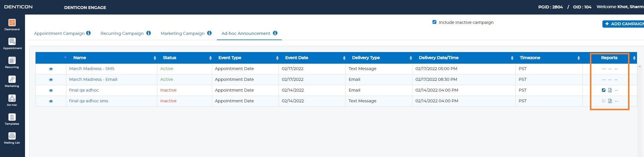
Task: Click the table scrollbar up arrow
Action: [x=639, y=67]
